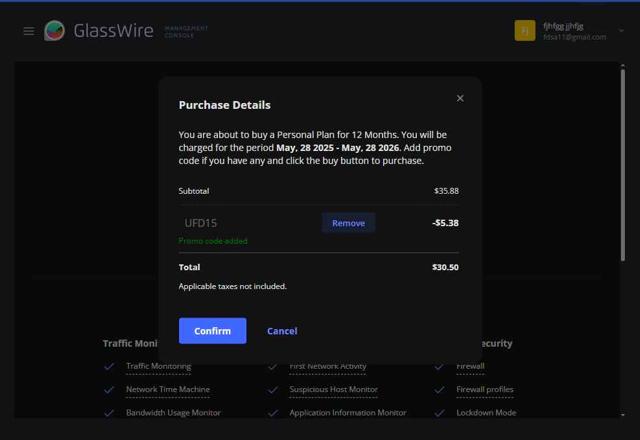This screenshot has width=640, height=440.
Task: Cancel the purchase
Action: pyautogui.click(x=282, y=331)
